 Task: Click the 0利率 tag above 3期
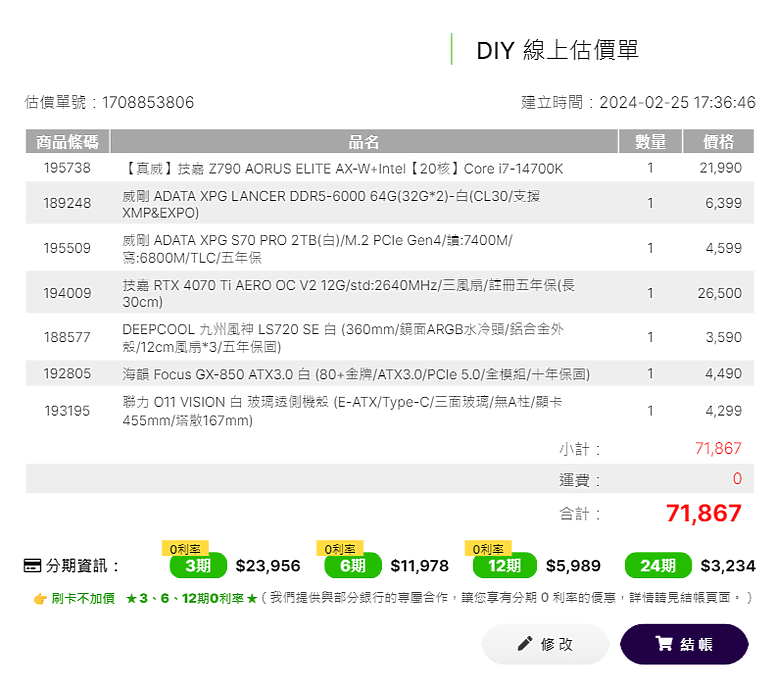point(185,549)
